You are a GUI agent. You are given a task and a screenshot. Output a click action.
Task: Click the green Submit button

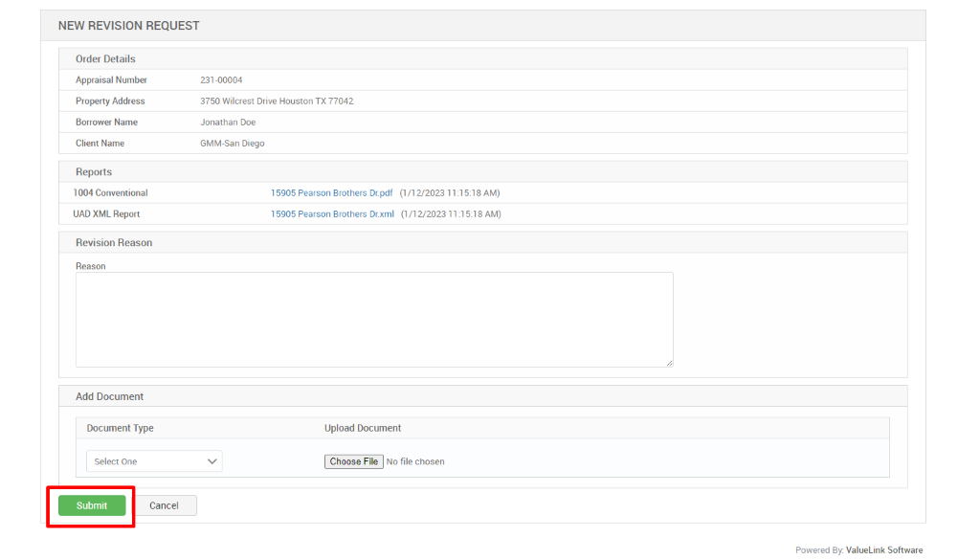tap(92, 505)
